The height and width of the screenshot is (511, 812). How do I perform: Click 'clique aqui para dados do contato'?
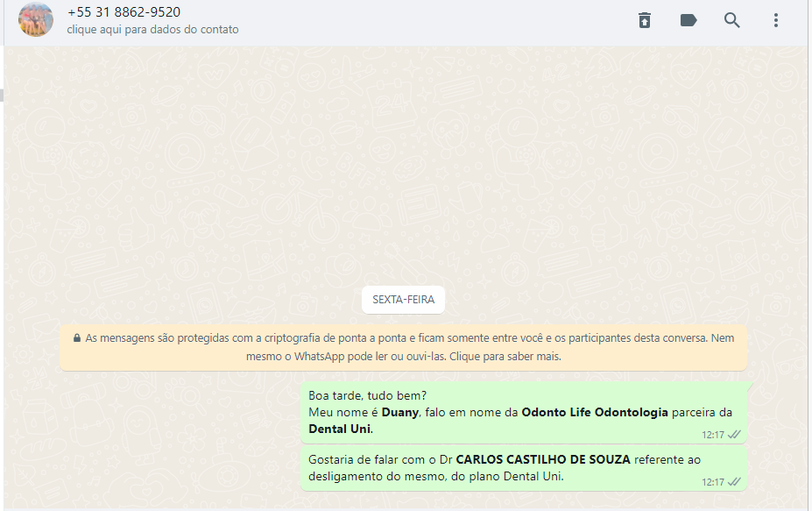(x=152, y=30)
